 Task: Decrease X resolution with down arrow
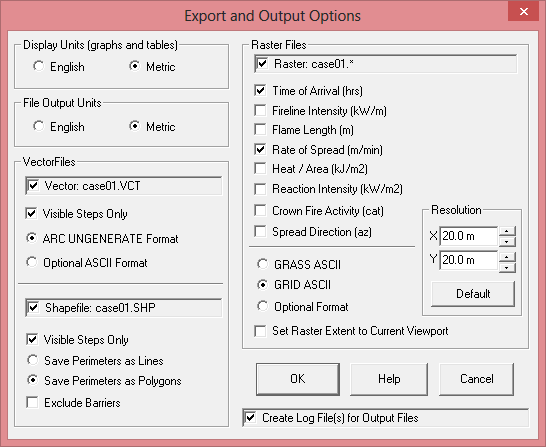click(507, 242)
